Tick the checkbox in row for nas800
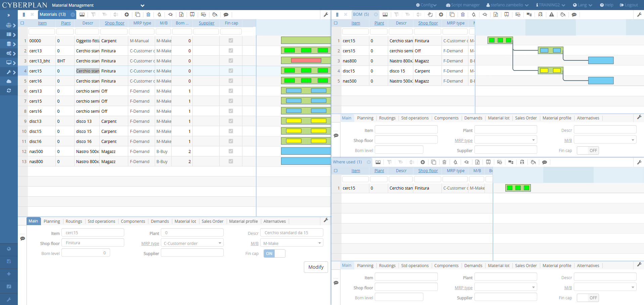The width and height of the screenshot is (644, 305). pyautogui.click(x=230, y=161)
